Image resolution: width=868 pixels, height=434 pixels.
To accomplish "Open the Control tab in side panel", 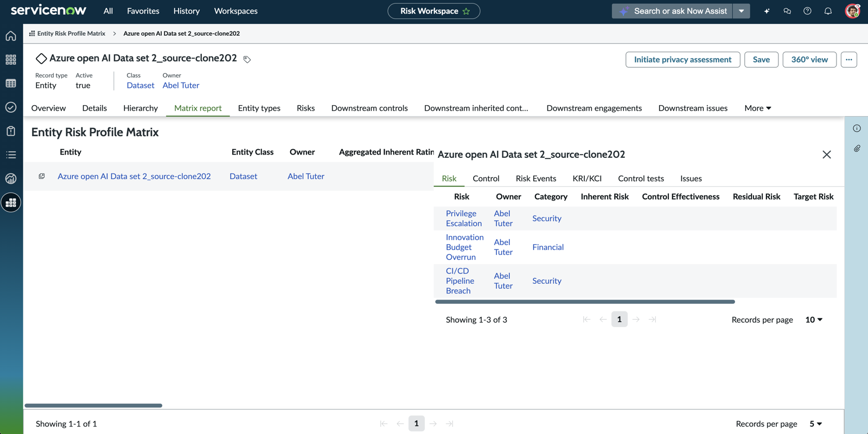I will pyautogui.click(x=486, y=178).
